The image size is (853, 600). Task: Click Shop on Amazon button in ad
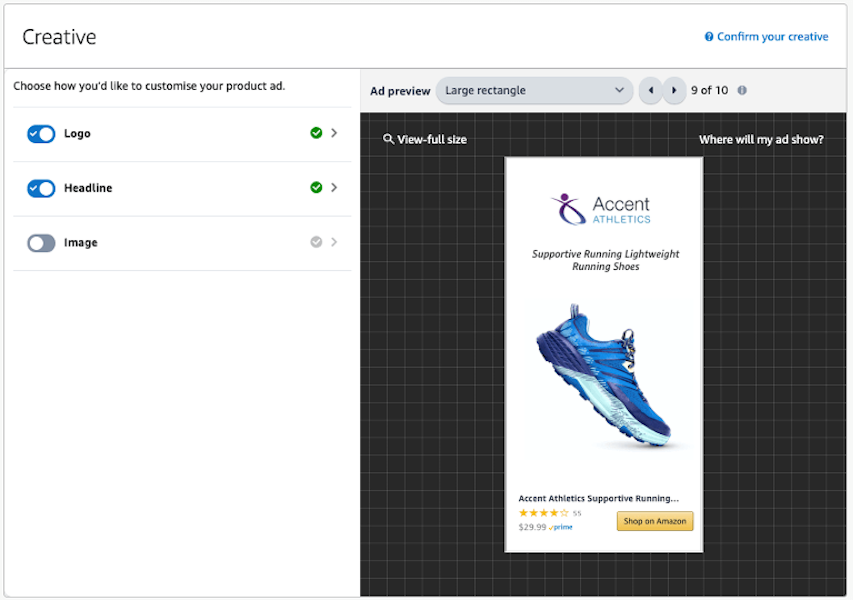click(655, 521)
